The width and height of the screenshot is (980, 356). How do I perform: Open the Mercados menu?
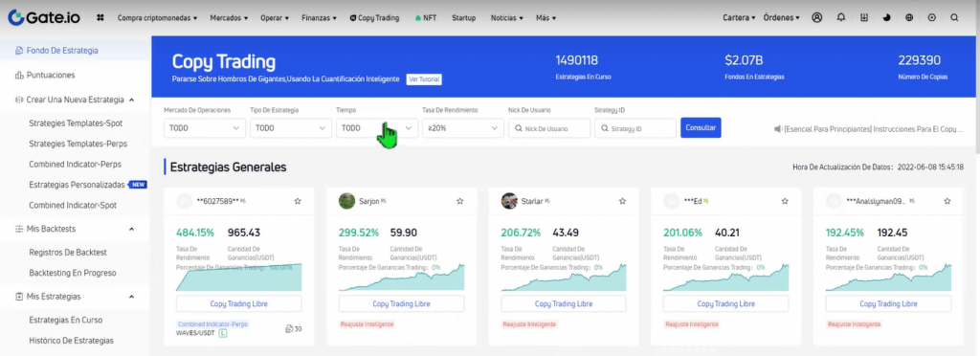[x=229, y=18]
